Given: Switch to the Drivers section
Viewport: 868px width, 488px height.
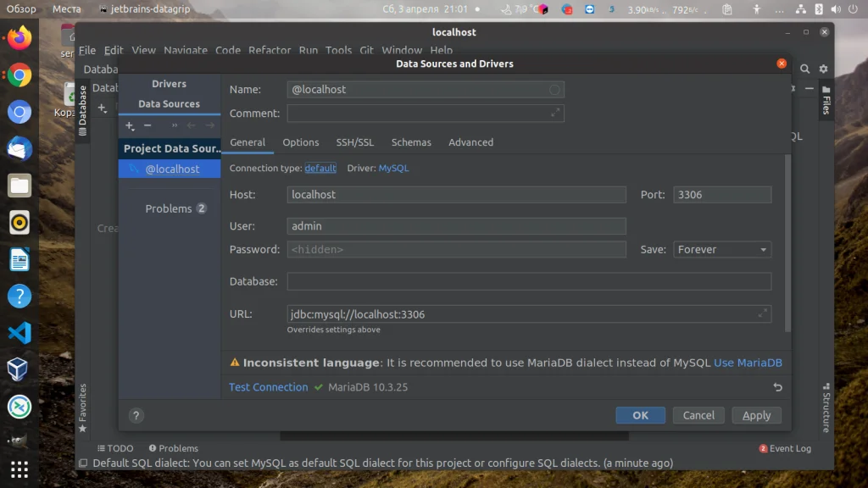Looking at the screenshot, I should 169,83.
